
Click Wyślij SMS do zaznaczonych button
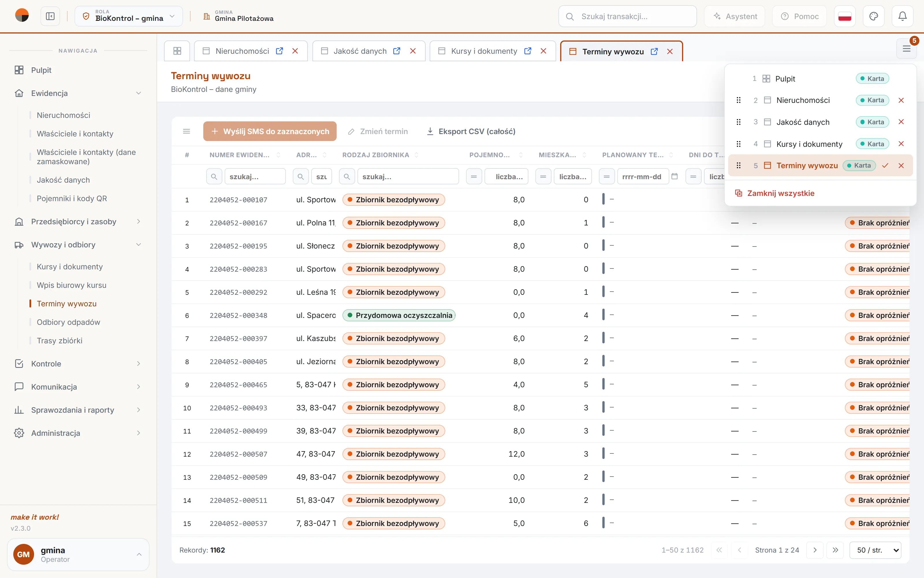270,131
